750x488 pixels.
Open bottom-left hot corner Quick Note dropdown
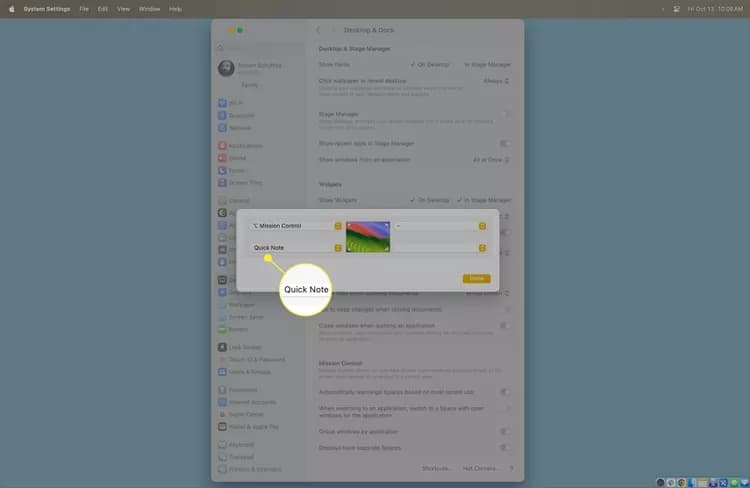296,248
